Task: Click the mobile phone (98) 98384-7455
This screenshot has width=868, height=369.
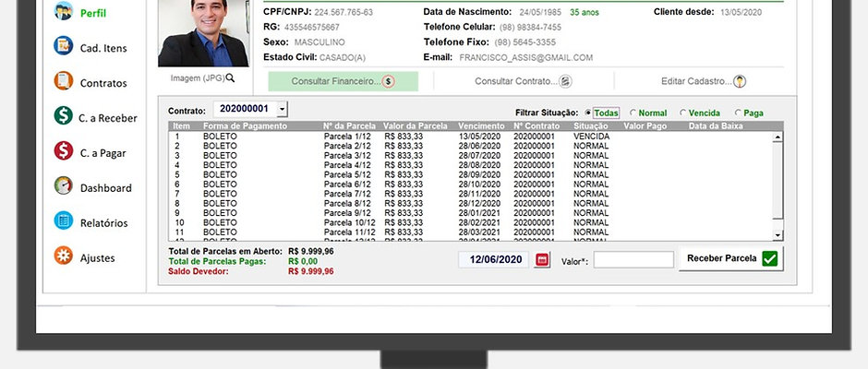Action: [x=530, y=27]
